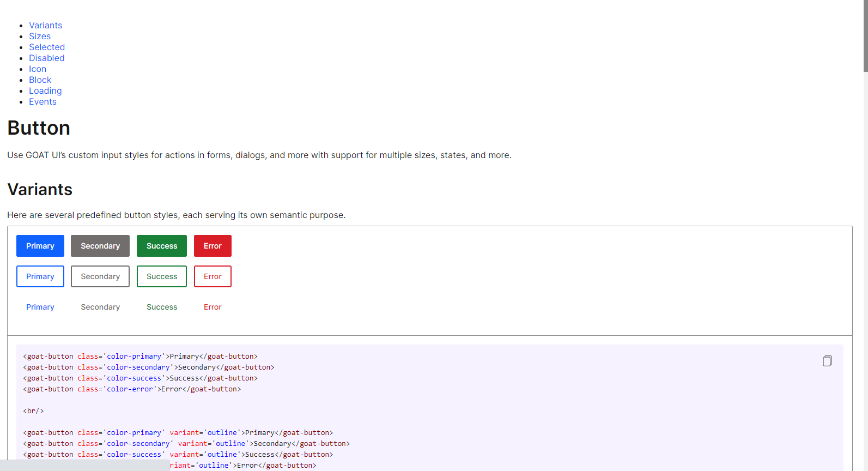The image size is (868, 471).
Task: Click the <br/> line in the code
Action: (x=33, y=411)
